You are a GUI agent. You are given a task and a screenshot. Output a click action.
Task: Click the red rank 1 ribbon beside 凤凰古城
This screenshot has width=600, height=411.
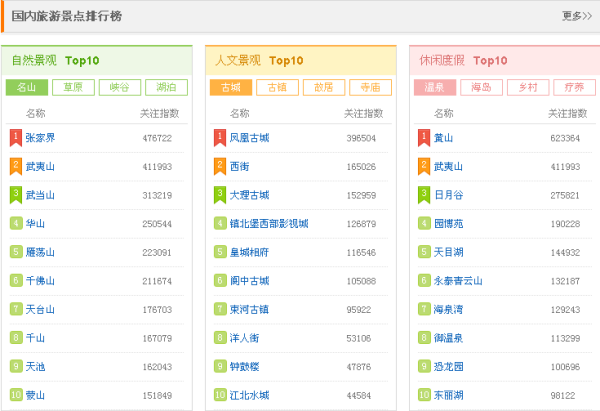click(x=220, y=138)
